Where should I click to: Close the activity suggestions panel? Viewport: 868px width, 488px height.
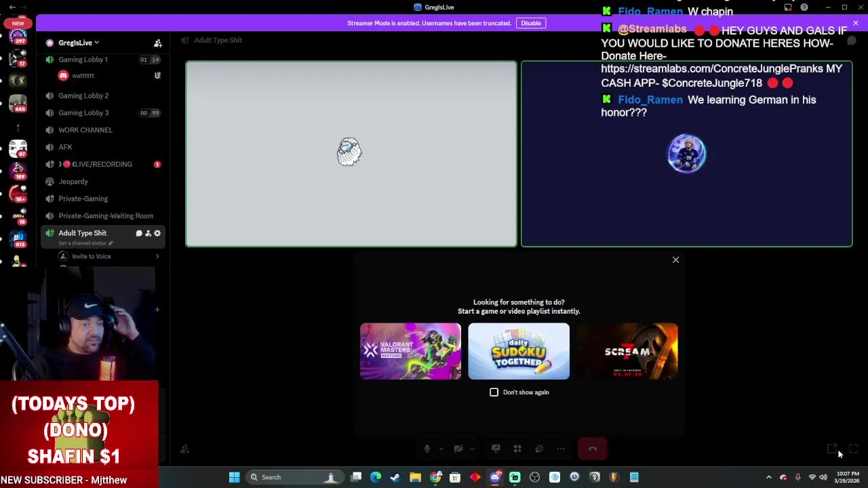(x=675, y=260)
